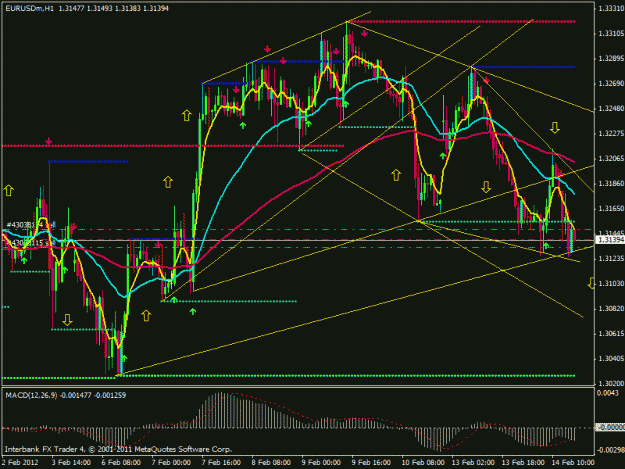625x469 pixels.
Task: Click the 2 Feb 2012 date label
Action: coord(20,462)
